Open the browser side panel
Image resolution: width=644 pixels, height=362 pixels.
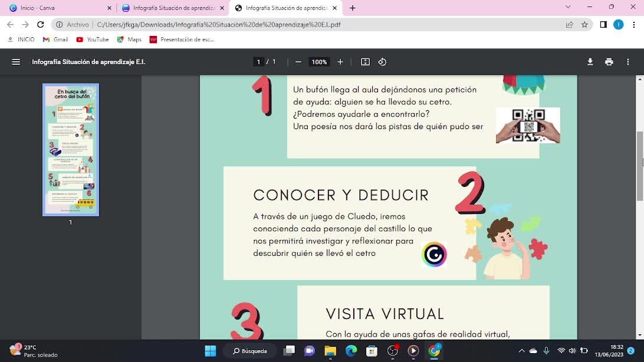click(x=603, y=25)
